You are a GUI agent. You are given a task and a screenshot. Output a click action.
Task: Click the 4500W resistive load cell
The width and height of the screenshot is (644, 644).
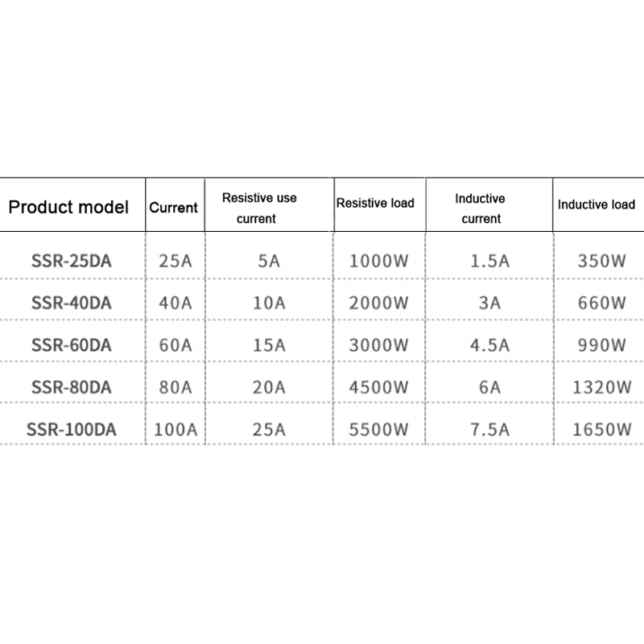point(380,386)
